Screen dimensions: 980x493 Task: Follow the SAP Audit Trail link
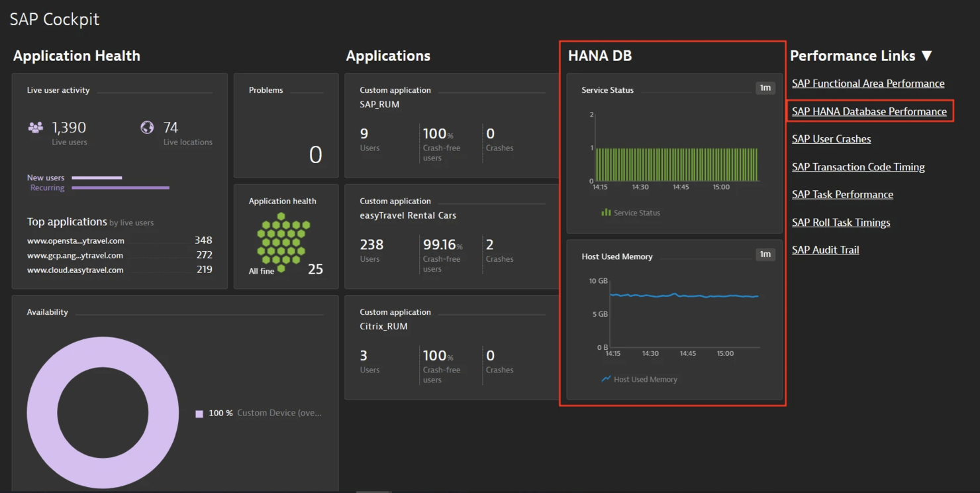(825, 250)
